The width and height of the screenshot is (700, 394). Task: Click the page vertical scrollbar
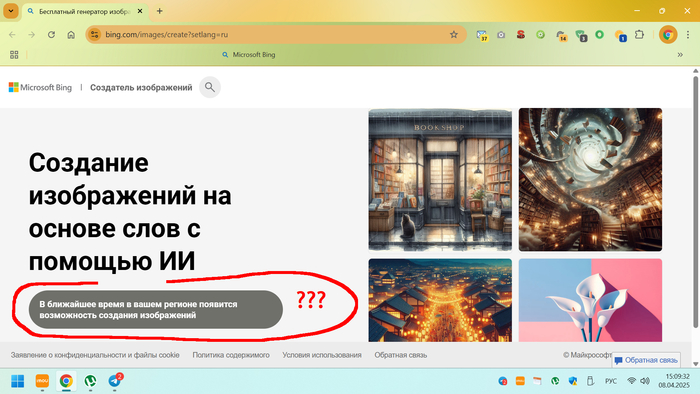pyautogui.click(x=695, y=201)
